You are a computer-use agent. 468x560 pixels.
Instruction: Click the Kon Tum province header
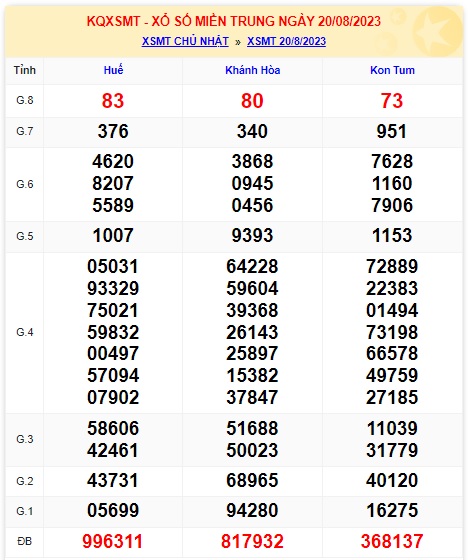392,70
